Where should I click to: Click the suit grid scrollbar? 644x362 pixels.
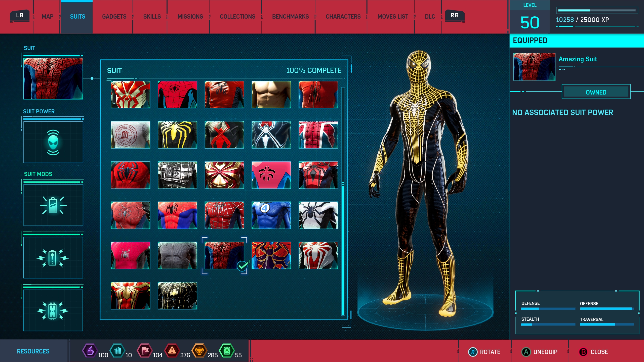point(343,201)
